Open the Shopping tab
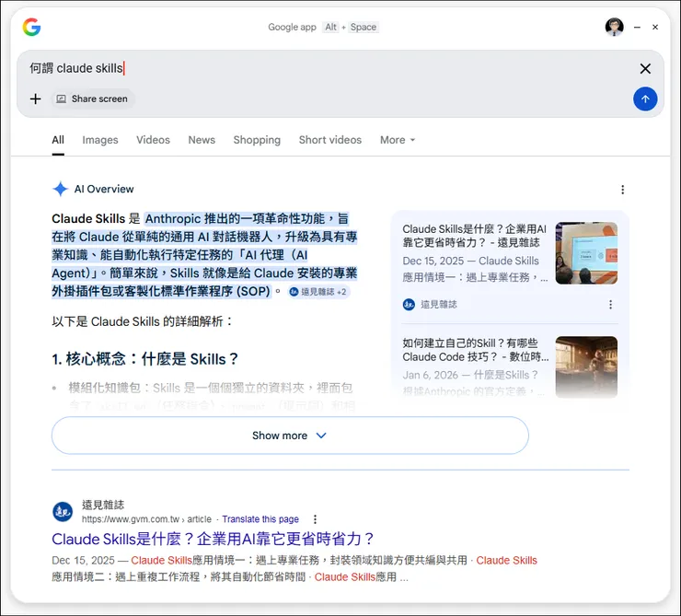The height and width of the screenshot is (616, 681). (257, 140)
